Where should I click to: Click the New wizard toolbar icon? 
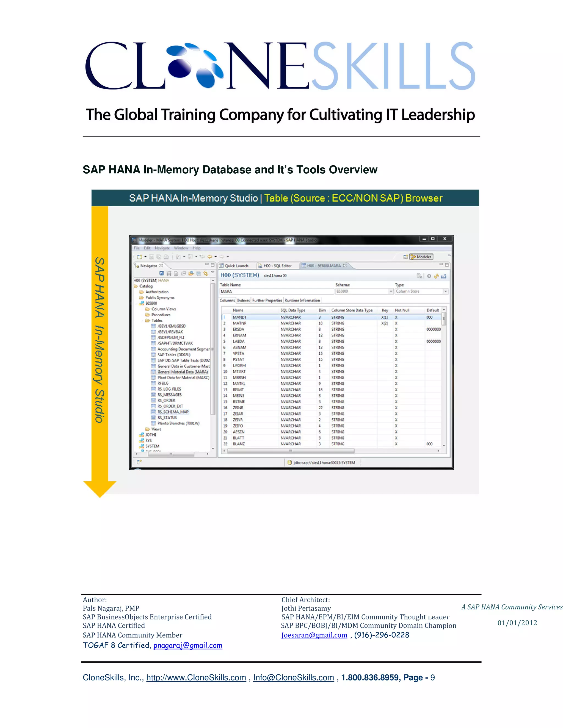(139, 257)
